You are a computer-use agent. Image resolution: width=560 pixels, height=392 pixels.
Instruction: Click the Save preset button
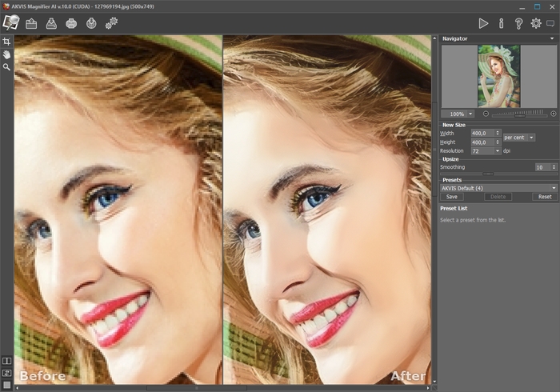click(452, 197)
